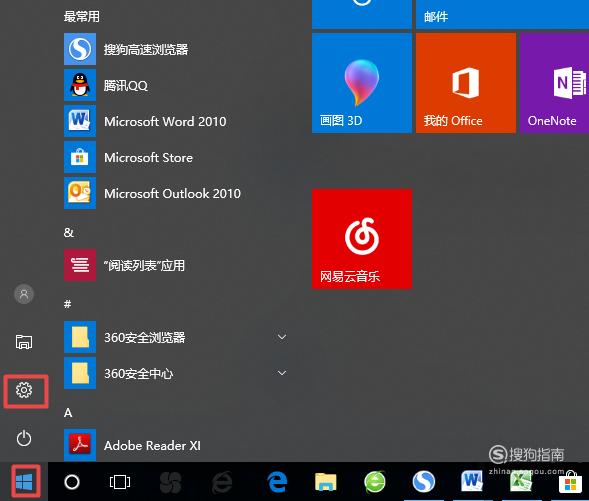Launch Microsoft Outlook 2010
Viewport: 589px width, 501px height.
[x=176, y=193]
